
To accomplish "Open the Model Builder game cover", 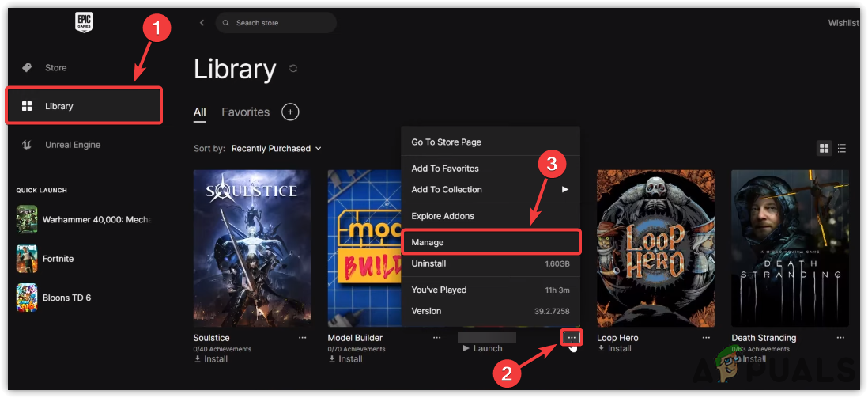I will coord(364,248).
